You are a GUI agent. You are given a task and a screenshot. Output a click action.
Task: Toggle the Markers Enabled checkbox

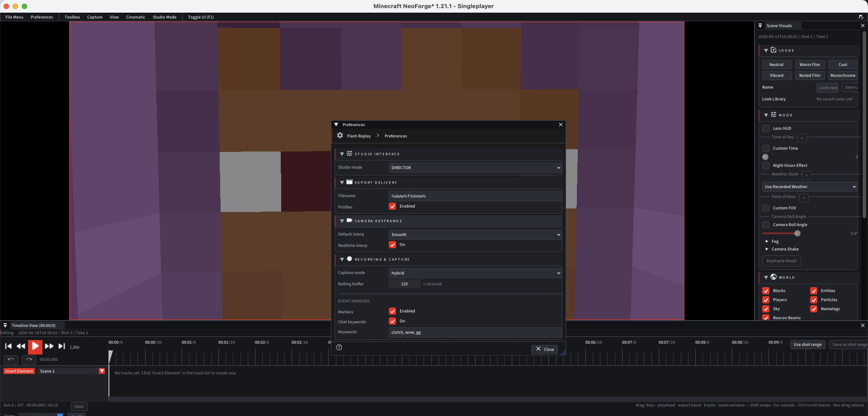pos(392,311)
